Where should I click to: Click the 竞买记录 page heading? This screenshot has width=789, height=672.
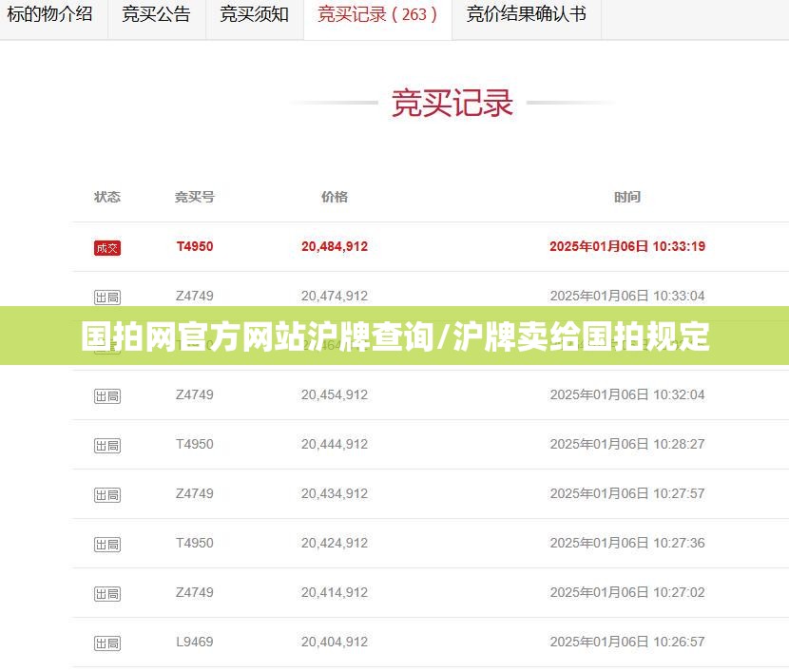pyautogui.click(x=452, y=103)
